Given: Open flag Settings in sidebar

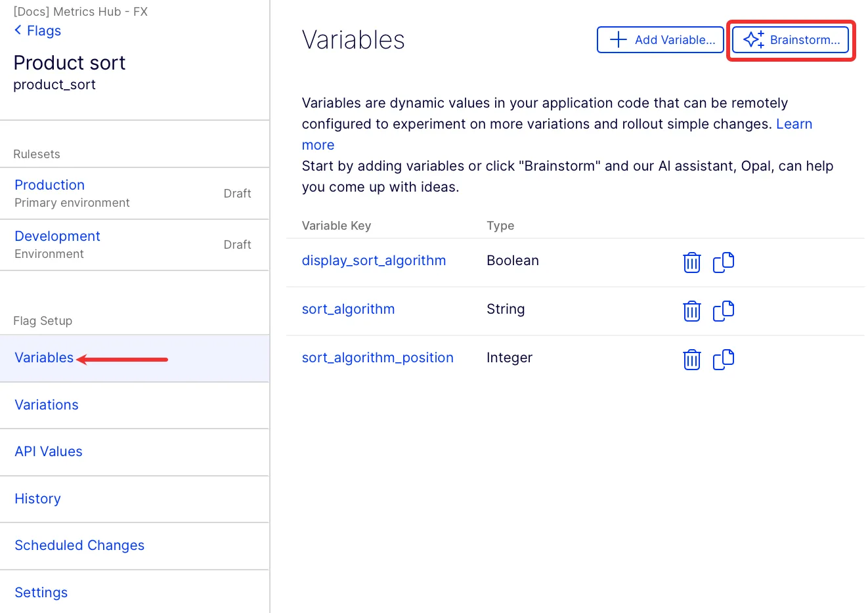Looking at the screenshot, I should click(41, 593).
